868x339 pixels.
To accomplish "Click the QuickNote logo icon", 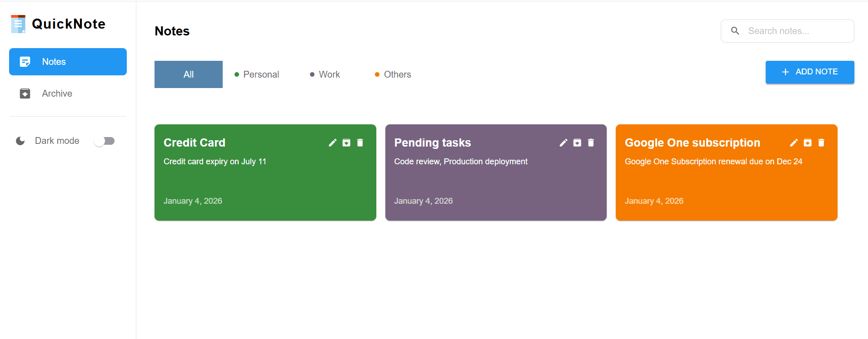I will point(18,24).
